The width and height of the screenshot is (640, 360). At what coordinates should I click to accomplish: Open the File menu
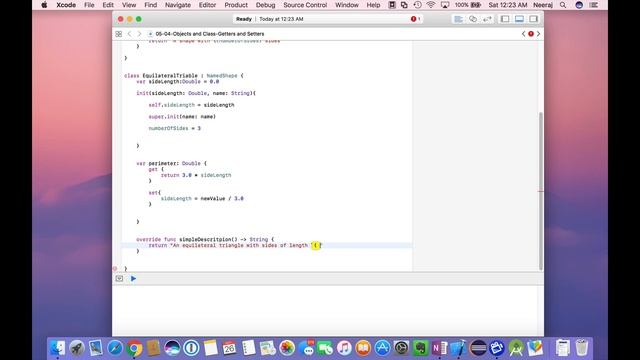coord(89,5)
